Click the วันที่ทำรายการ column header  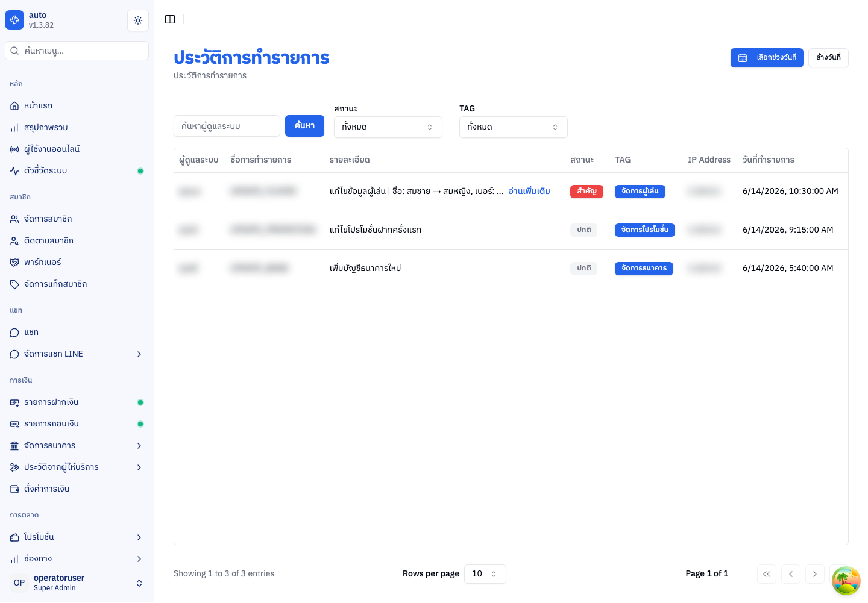(769, 160)
